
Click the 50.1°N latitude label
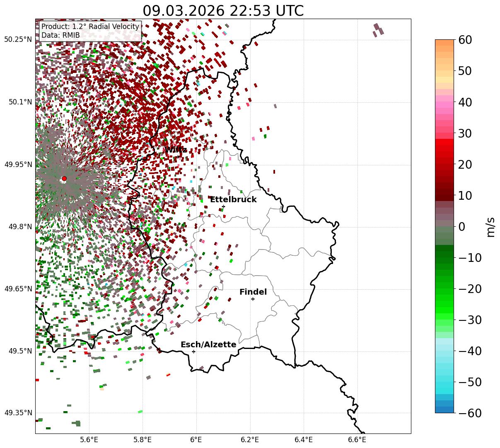click(20, 102)
